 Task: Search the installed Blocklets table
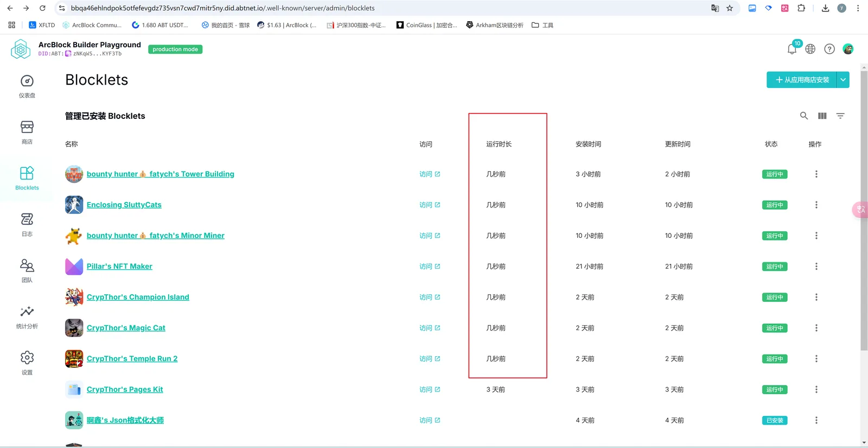coord(804,116)
